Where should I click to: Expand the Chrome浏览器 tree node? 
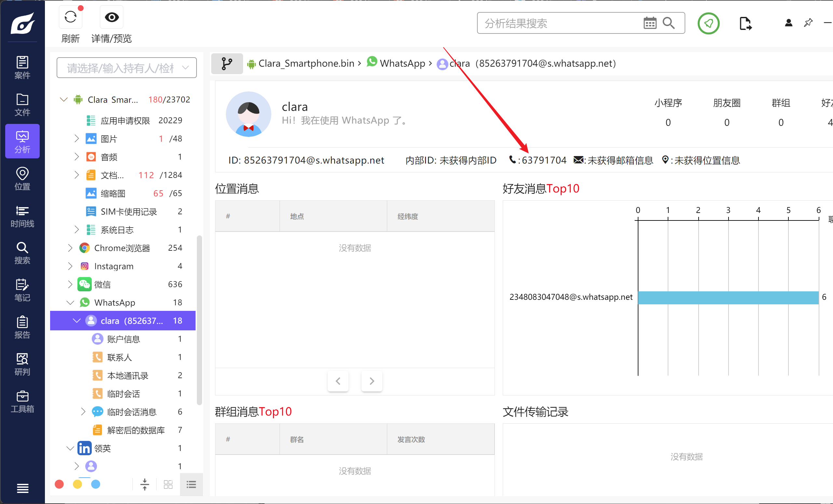pyautogui.click(x=70, y=248)
